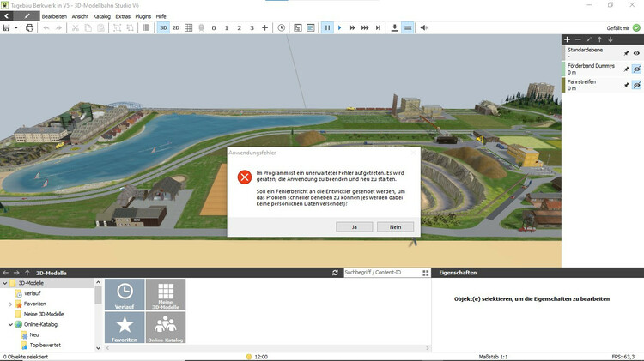Screen dimensions: 644x361
Task: Switch to 2D view mode
Action: [x=176, y=28]
